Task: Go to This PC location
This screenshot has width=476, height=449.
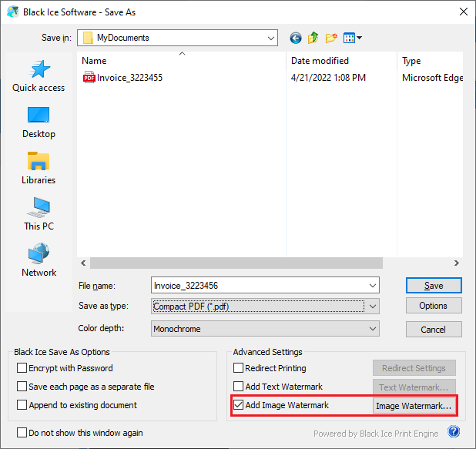Action: [x=39, y=214]
